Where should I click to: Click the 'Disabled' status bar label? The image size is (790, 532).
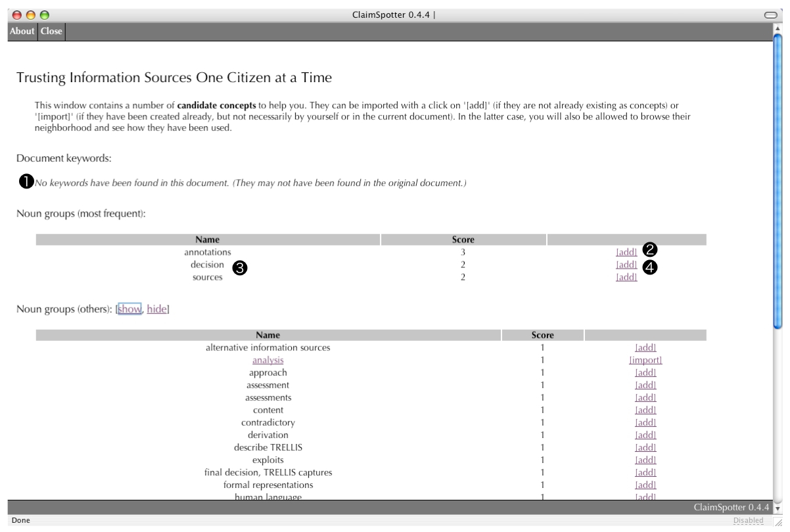[749, 521]
